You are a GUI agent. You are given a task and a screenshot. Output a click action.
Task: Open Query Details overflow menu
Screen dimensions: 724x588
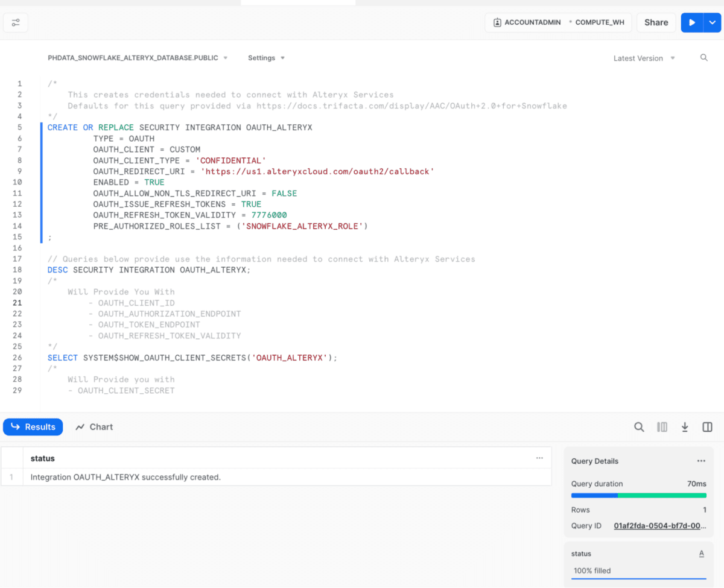[702, 461]
